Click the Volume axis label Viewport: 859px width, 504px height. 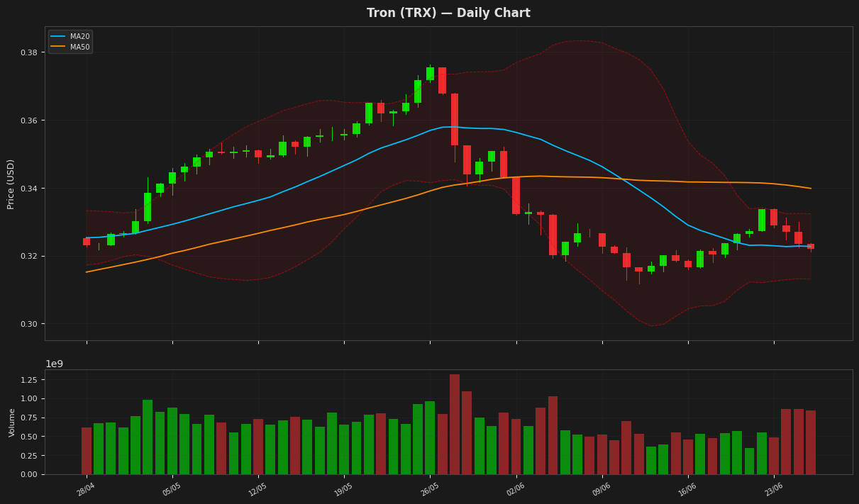[x=12, y=422]
